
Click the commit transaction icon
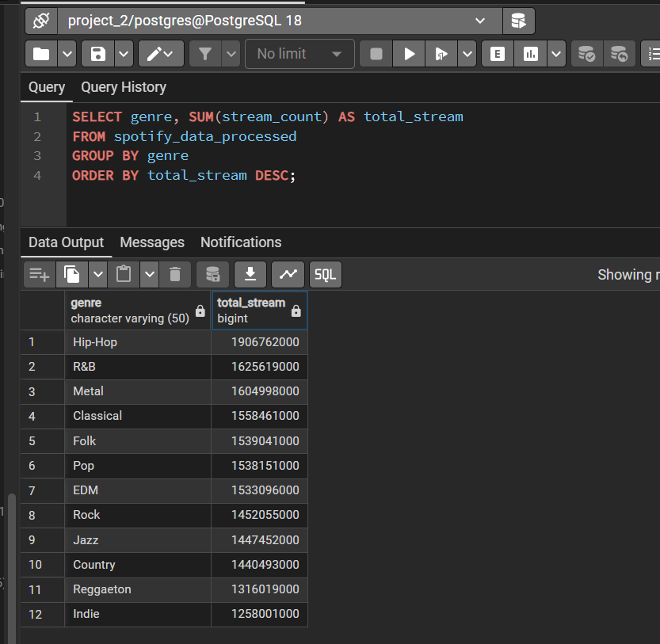[x=587, y=54]
